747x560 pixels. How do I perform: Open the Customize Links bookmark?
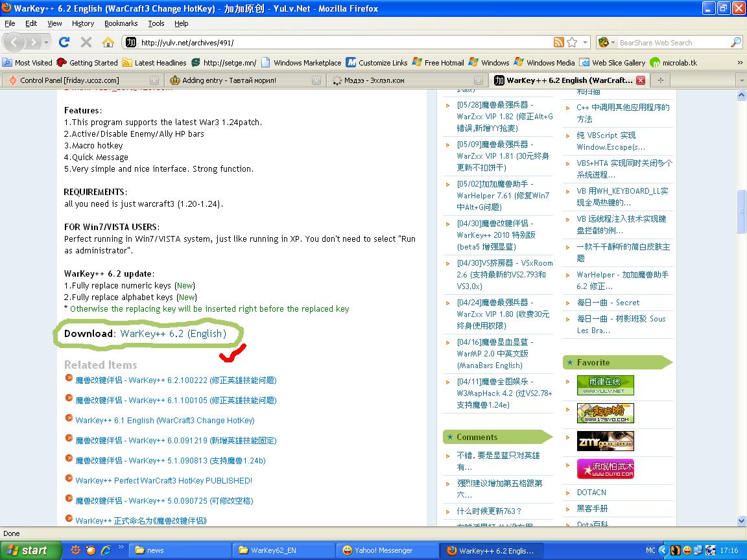[377, 62]
